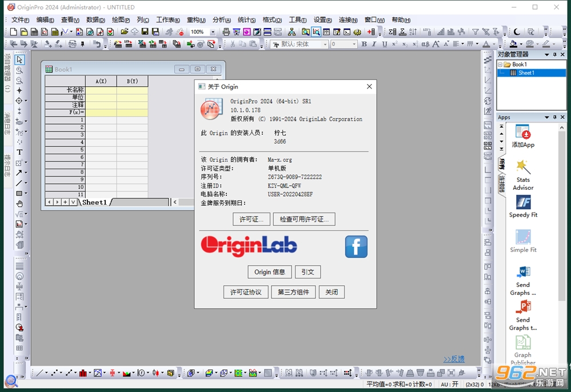
Task: Open the font color button in format toolbar
Action: point(486,44)
